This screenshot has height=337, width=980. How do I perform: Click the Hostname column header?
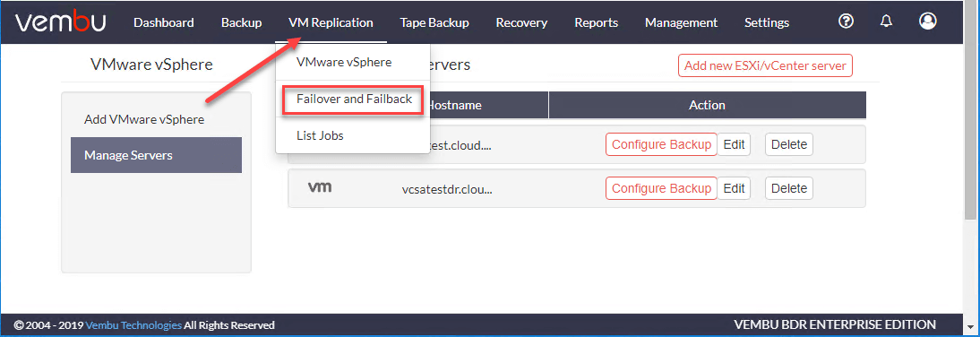point(454,105)
